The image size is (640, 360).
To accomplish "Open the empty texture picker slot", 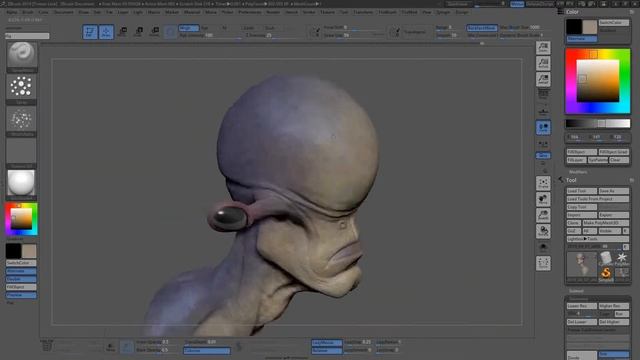I will (21, 151).
